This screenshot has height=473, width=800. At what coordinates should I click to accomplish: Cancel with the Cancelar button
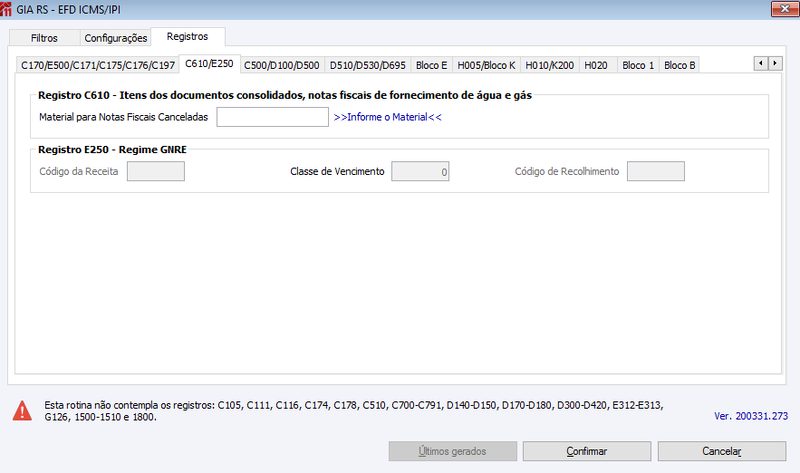(721, 451)
